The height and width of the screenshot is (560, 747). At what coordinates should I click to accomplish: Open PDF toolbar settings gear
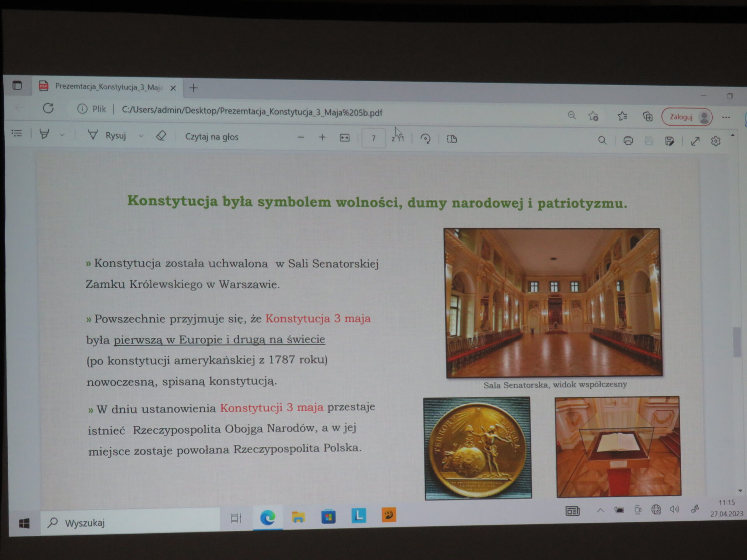point(715,141)
